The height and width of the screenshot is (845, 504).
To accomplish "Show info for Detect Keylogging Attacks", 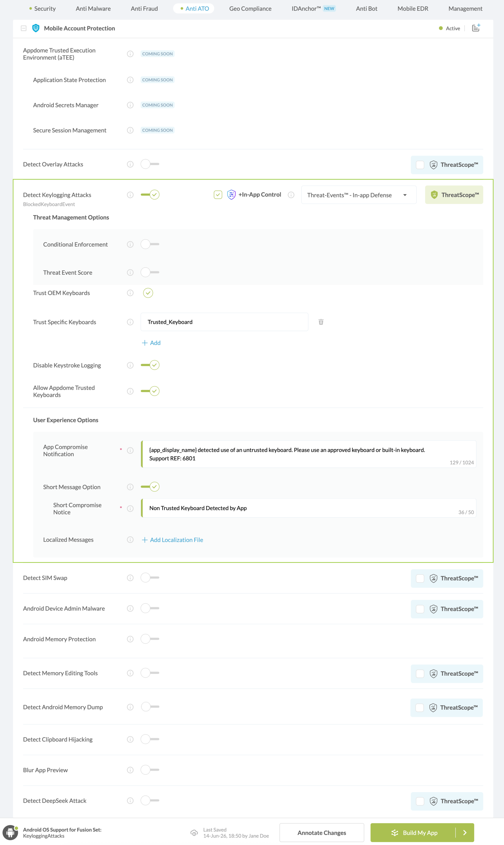I will (x=130, y=195).
